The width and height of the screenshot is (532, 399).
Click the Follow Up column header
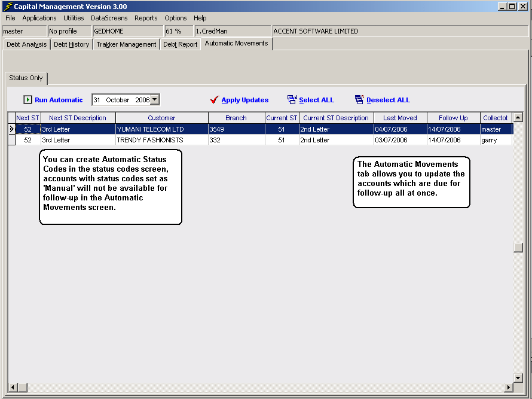pyautogui.click(x=453, y=118)
